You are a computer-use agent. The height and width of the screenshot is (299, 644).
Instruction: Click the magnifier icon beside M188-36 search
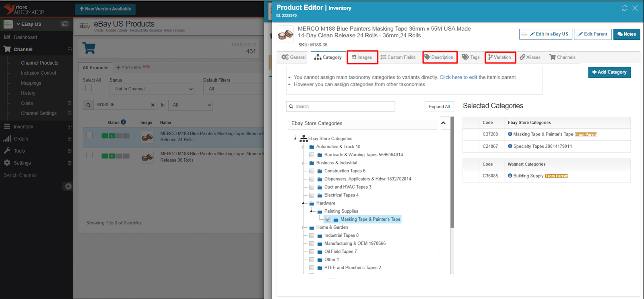point(88,105)
